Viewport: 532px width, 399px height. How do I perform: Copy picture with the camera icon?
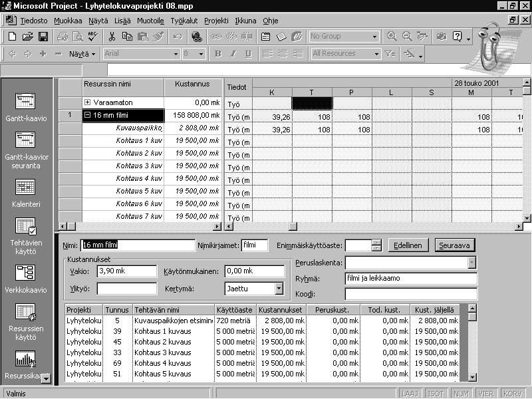(x=442, y=37)
